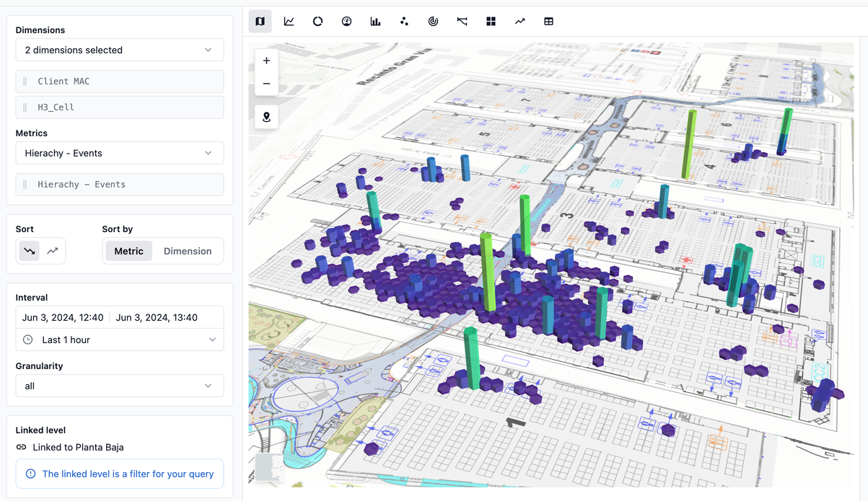The width and height of the screenshot is (868, 501).
Task: Sort by Dimension
Action: pos(188,251)
